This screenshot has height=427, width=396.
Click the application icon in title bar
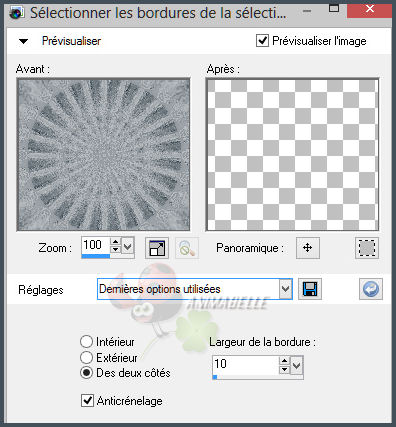(x=17, y=13)
